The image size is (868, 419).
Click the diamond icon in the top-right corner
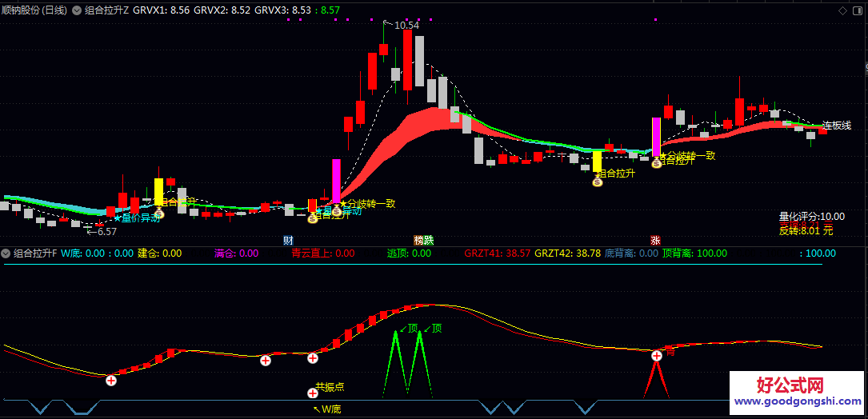pyautogui.click(x=842, y=10)
